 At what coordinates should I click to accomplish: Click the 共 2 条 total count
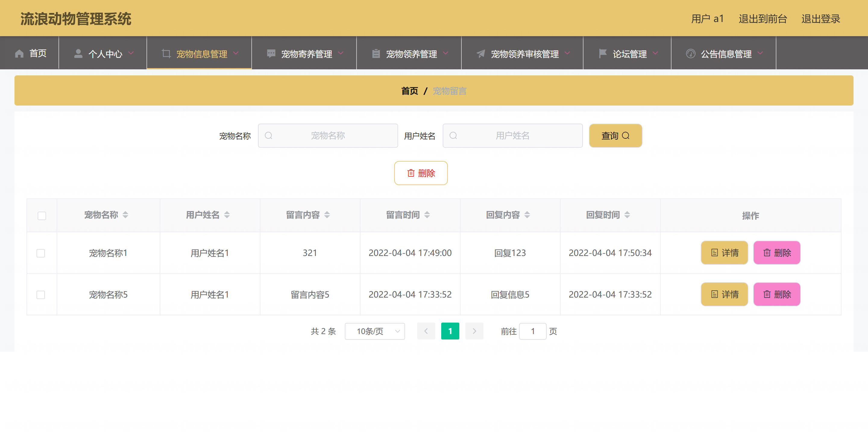pyautogui.click(x=323, y=331)
